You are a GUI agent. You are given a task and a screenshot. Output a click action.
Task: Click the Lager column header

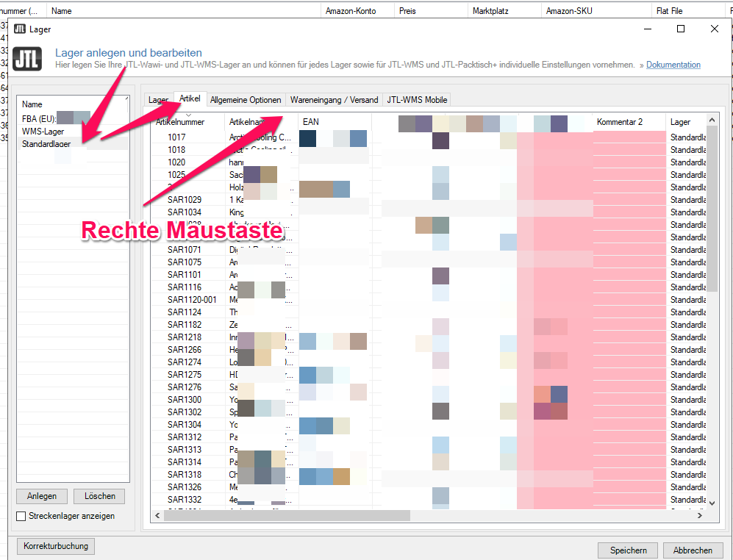pyautogui.click(x=685, y=122)
